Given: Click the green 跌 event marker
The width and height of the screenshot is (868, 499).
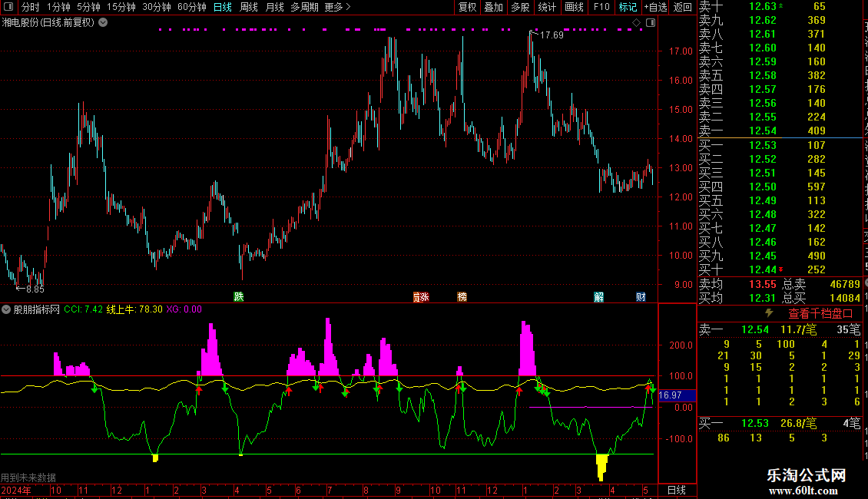Looking at the screenshot, I should click(239, 296).
